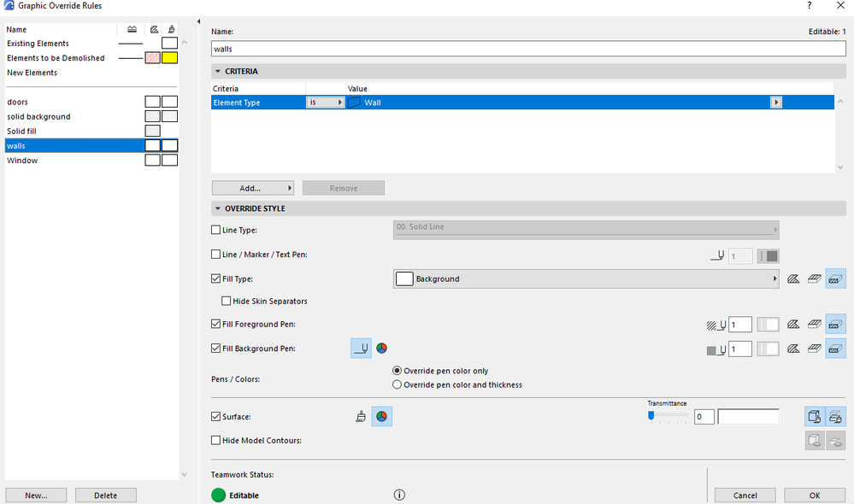
Task: Click the Cancel button
Action: point(745,495)
